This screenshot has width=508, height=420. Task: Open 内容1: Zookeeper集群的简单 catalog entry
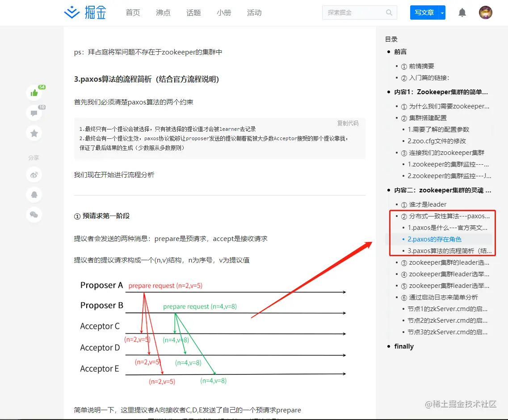441,92
